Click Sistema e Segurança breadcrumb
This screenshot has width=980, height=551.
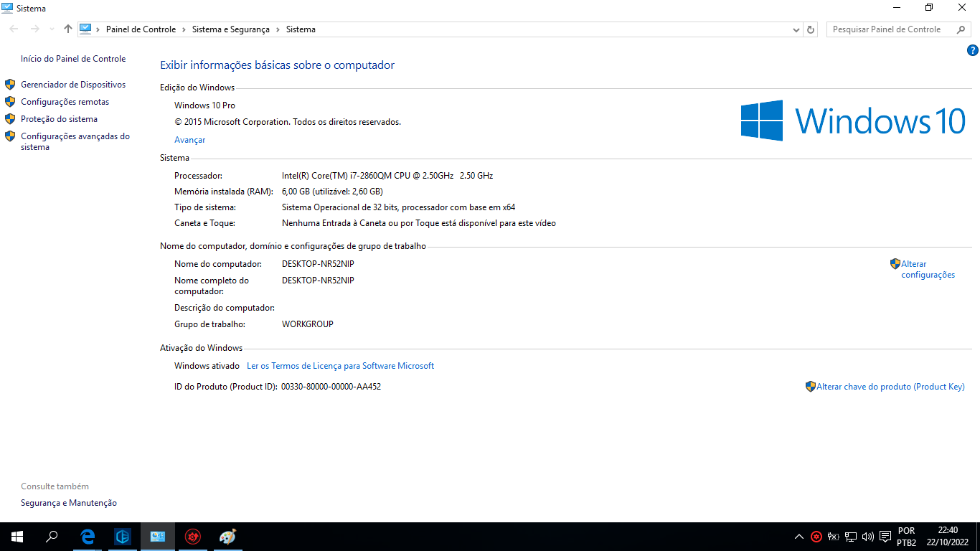point(231,29)
